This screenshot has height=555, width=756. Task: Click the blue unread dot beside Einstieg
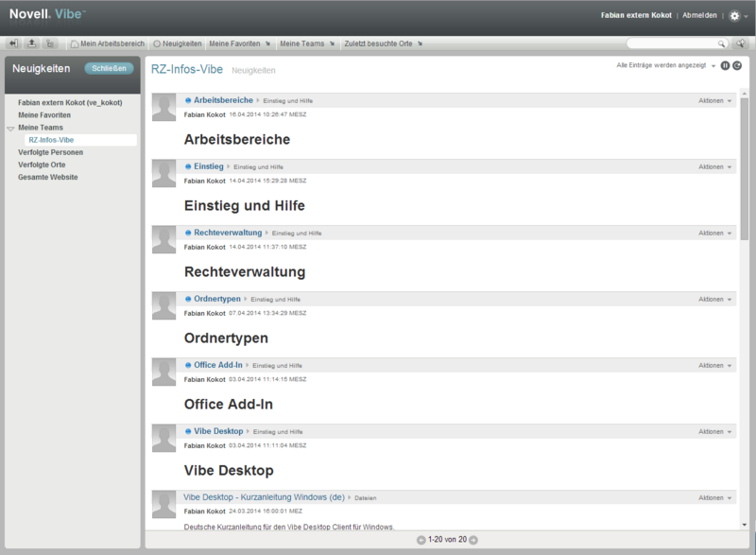(188, 166)
